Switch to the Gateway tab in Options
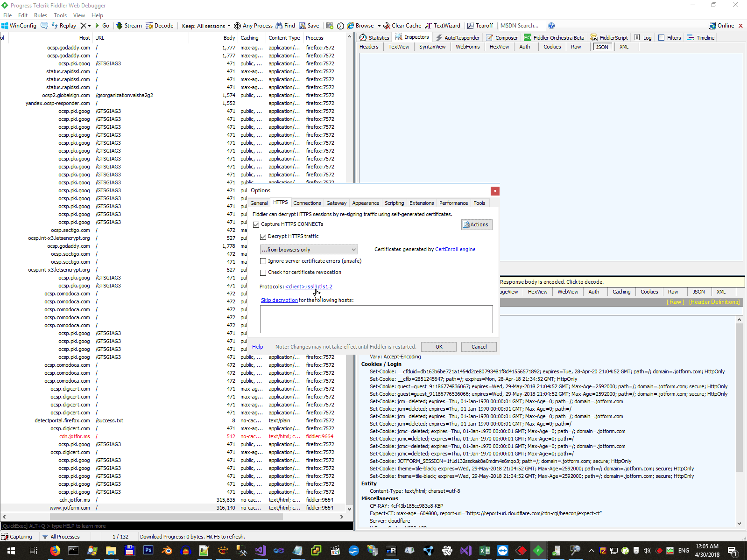The image size is (747, 560). click(337, 203)
